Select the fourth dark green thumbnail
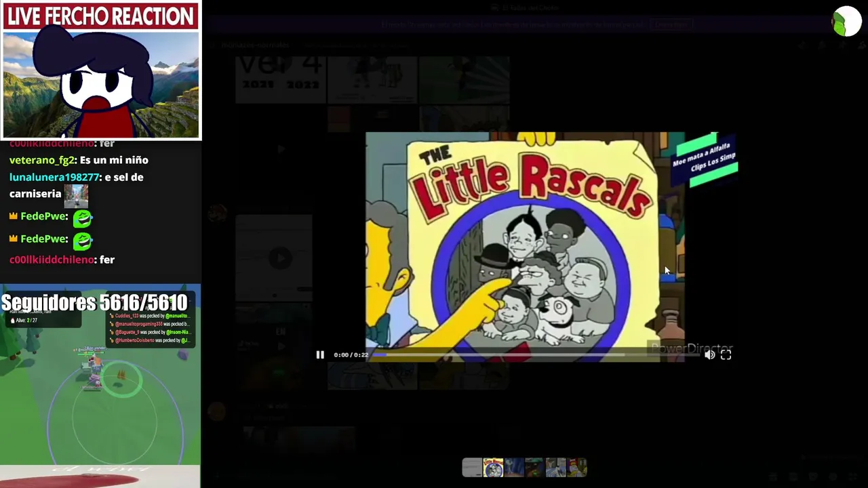The width and height of the screenshot is (868, 488). [x=534, y=468]
